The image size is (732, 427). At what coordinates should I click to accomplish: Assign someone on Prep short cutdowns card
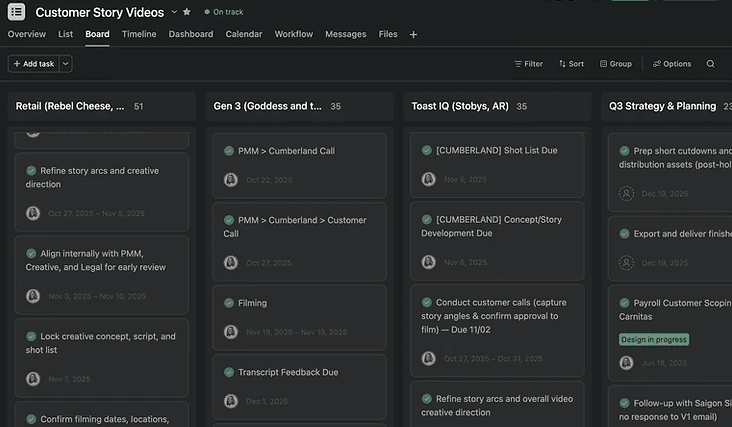pyautogui.click(x=626, y=193)
